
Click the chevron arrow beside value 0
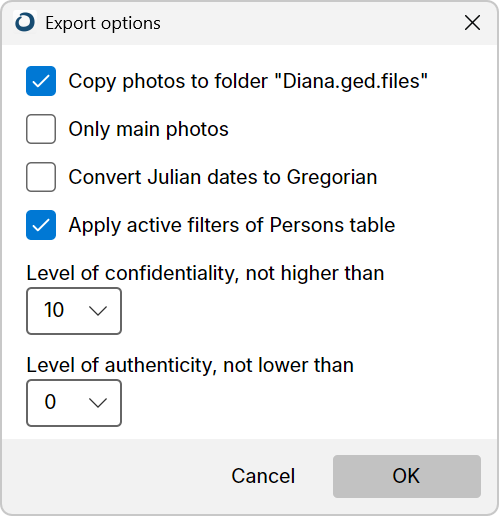pyautogui.click(x=98, y=403)
